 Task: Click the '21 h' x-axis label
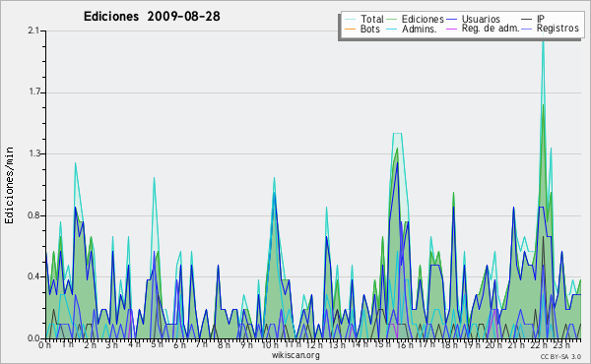[515, 345]
